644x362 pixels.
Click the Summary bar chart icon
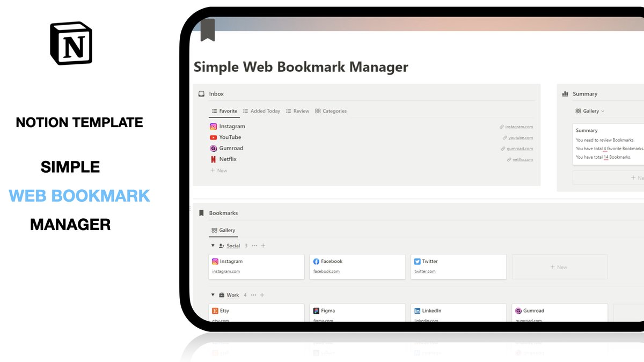coord(565,94)
